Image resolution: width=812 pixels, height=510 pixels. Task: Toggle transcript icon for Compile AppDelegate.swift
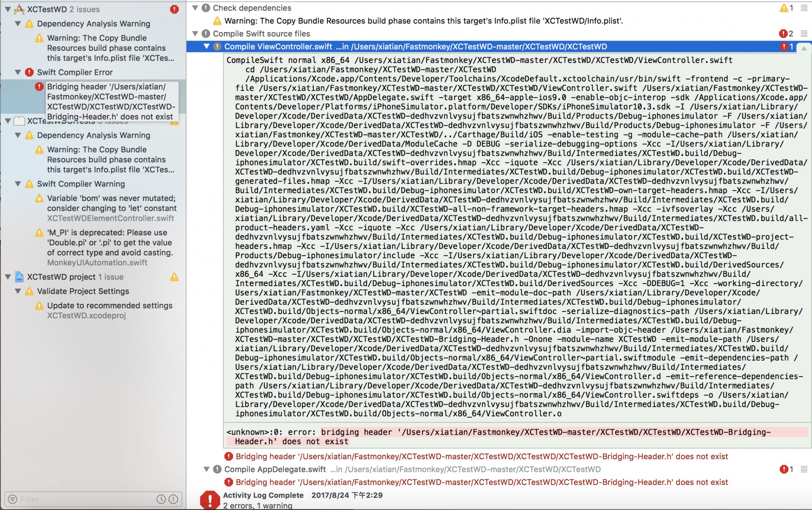pyautogui.click(x=804, y=469)
